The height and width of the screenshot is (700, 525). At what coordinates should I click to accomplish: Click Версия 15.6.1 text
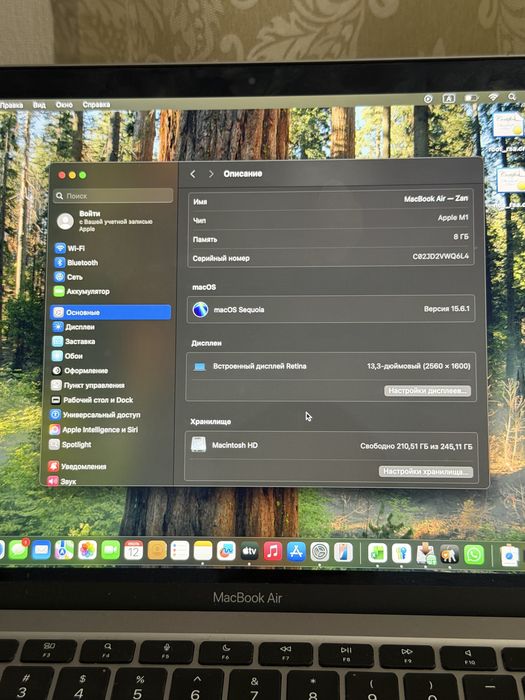tap(446, 308)
